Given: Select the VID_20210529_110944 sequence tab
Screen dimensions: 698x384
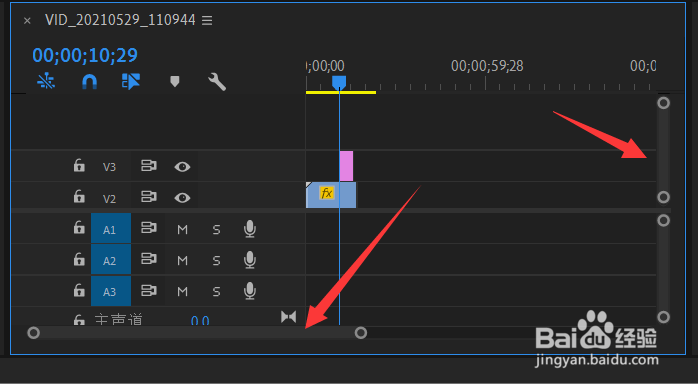Looking at the screenshot, I should click(120, 20).
